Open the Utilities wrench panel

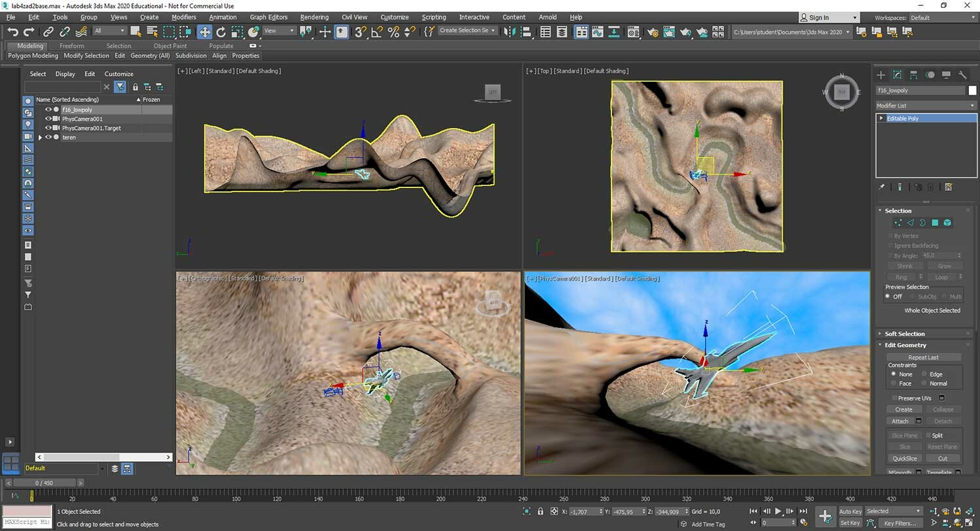962,74
